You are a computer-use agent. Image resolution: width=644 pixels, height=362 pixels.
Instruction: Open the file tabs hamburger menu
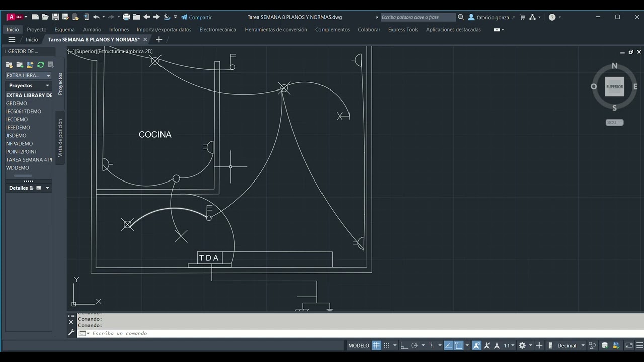pos(12,39)
